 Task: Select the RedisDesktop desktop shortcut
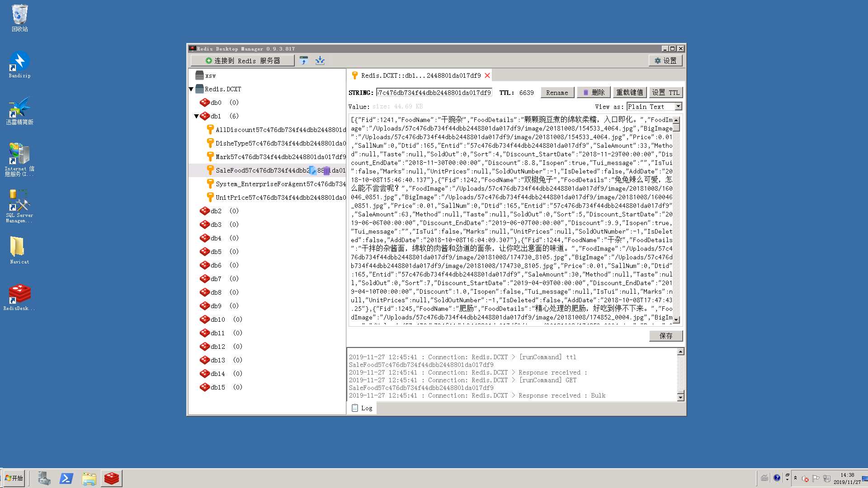coord(20,297)
